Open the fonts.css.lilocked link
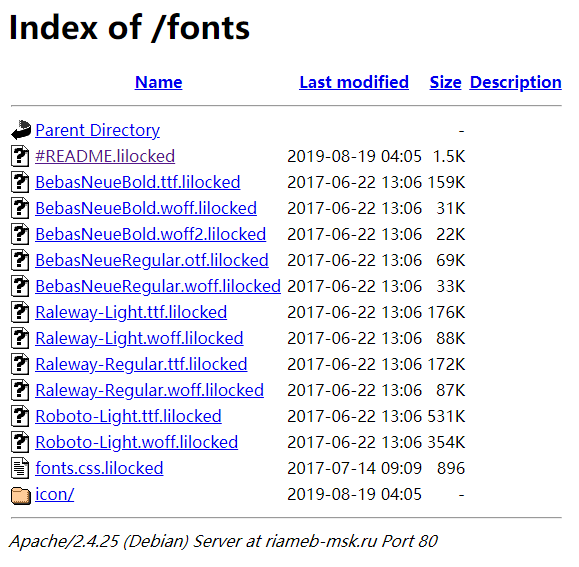 coord(99,468)
